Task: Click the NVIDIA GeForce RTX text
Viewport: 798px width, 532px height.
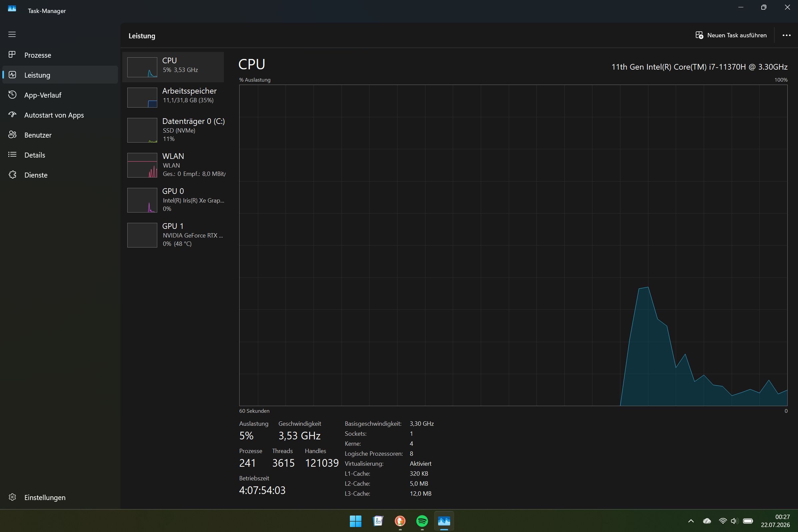Action: [x=193, y=235]
